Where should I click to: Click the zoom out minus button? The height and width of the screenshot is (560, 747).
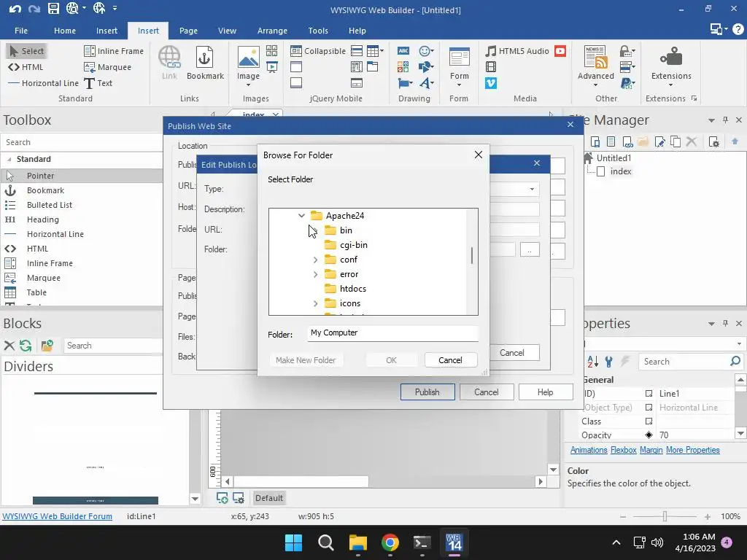click(x=623, y=517)
